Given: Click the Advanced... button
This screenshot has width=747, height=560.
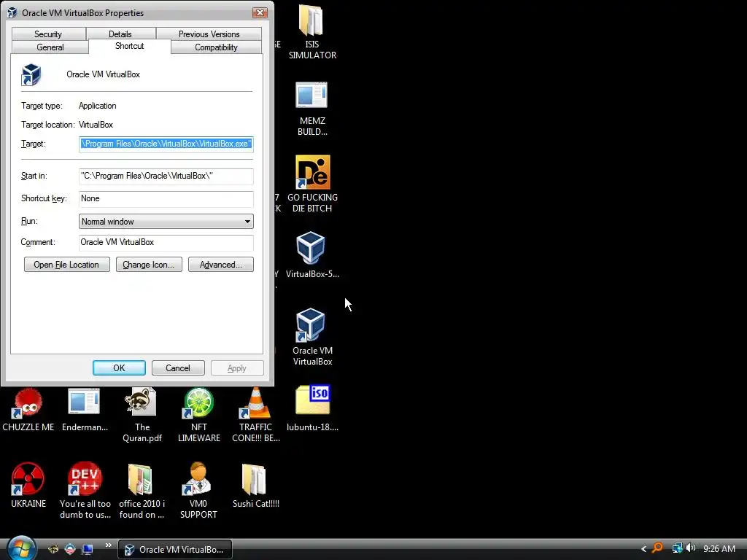Looking at the screenshot, I should 220,265.
